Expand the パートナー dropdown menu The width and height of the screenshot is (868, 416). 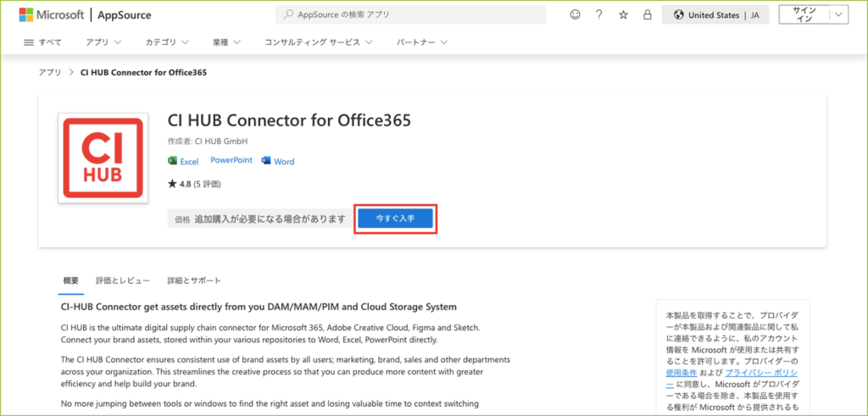point(422,42)
